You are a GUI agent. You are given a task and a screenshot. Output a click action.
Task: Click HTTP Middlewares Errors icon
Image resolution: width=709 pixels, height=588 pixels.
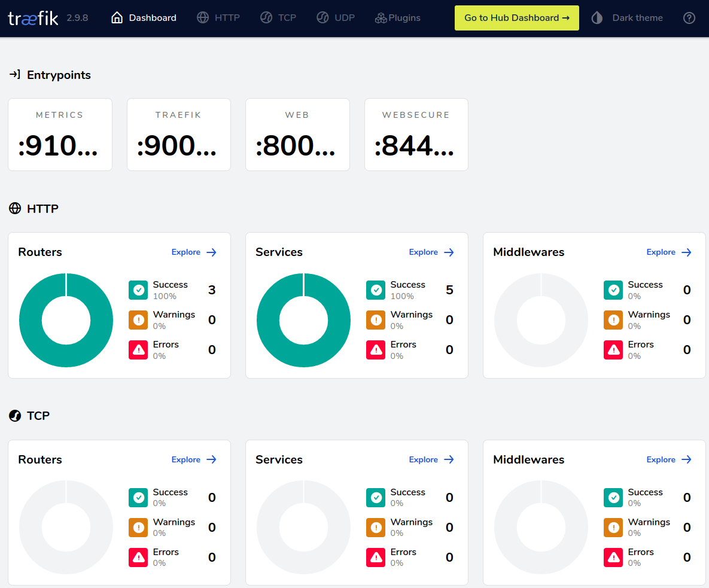(x=614, y=350)
